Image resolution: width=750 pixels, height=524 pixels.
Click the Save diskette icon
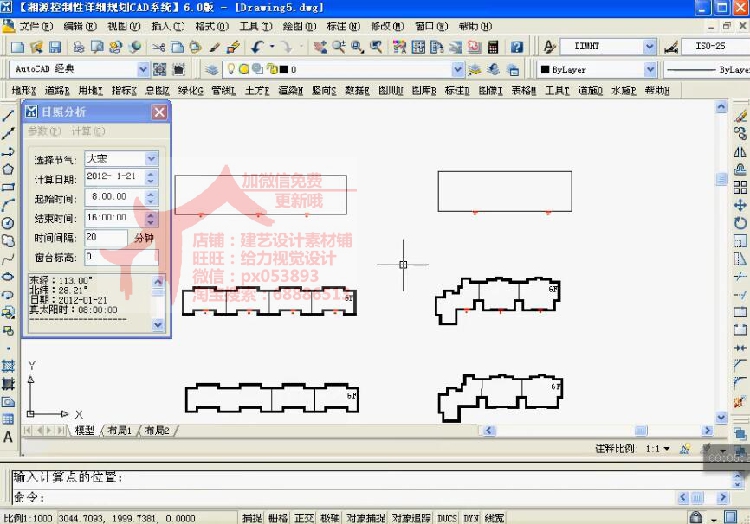55,47
